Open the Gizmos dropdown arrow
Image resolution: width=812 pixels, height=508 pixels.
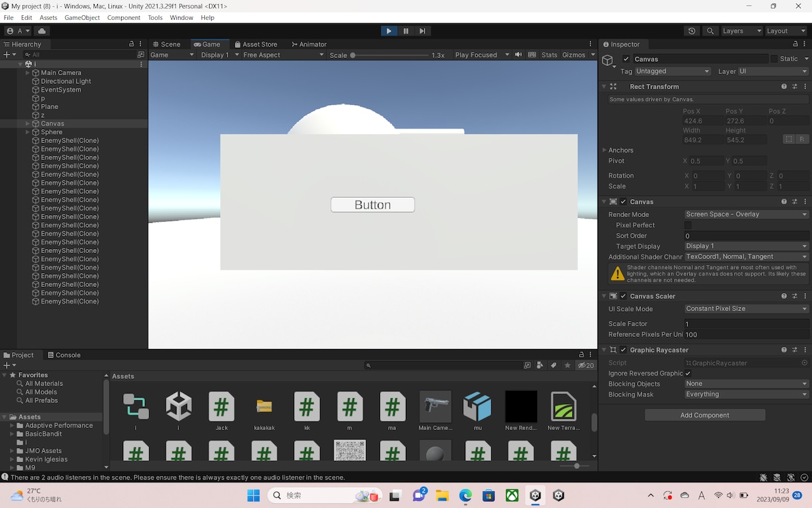[x=592, y=55]
